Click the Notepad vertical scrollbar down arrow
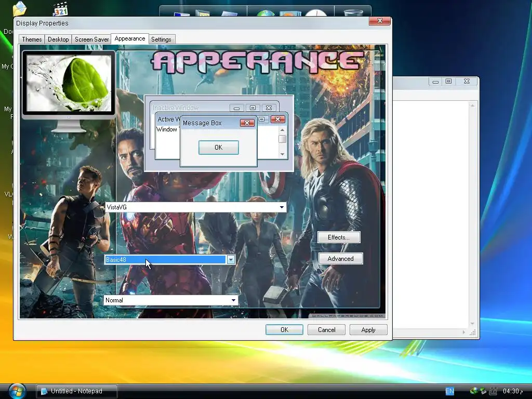This screenshot has width=532, height=399. [x=472, y=324]
